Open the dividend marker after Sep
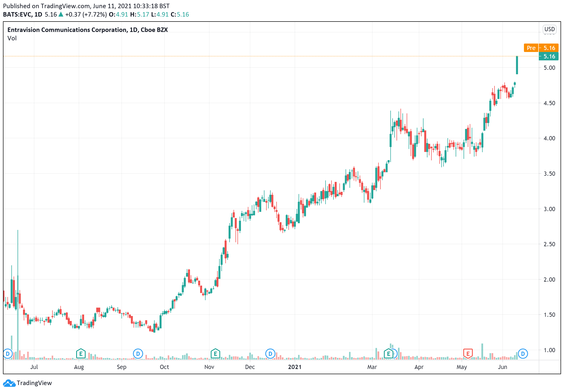The width and height of the screenshot is (564, 392). 138,354
